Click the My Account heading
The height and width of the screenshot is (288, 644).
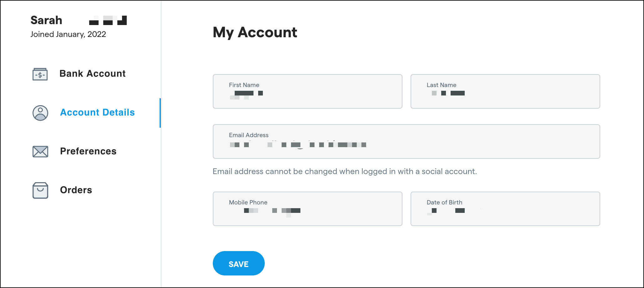click(255, 33)
